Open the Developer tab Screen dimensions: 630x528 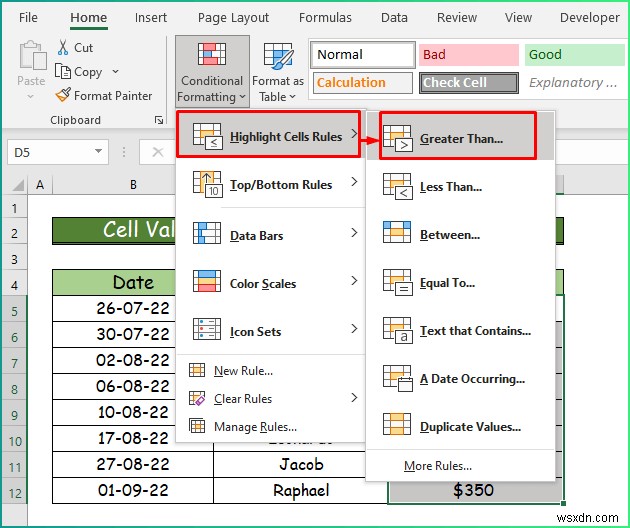[x=589, y=18]
